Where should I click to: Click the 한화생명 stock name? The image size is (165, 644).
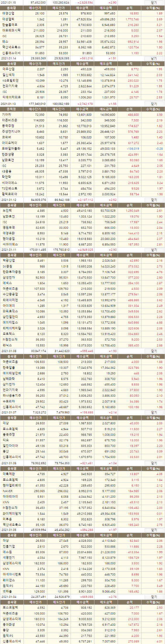click(x=8, y=155)
